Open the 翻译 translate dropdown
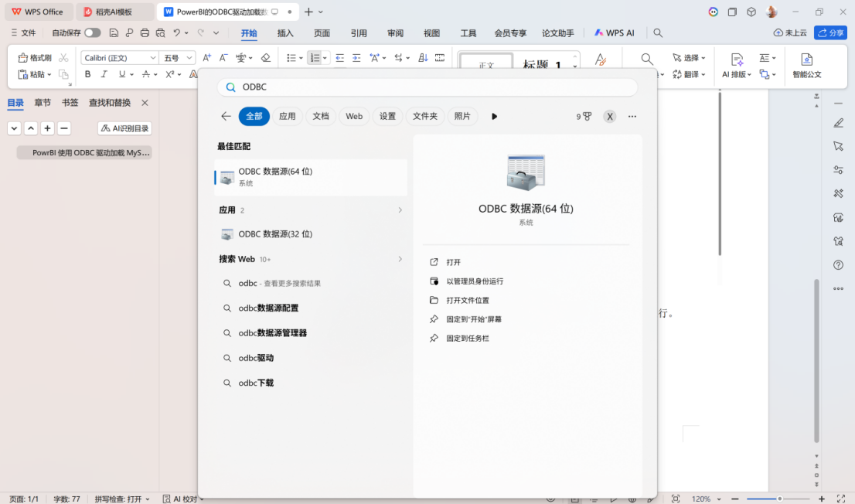The height and width of the screenshot is (504, 855). [x=690, y=74]
